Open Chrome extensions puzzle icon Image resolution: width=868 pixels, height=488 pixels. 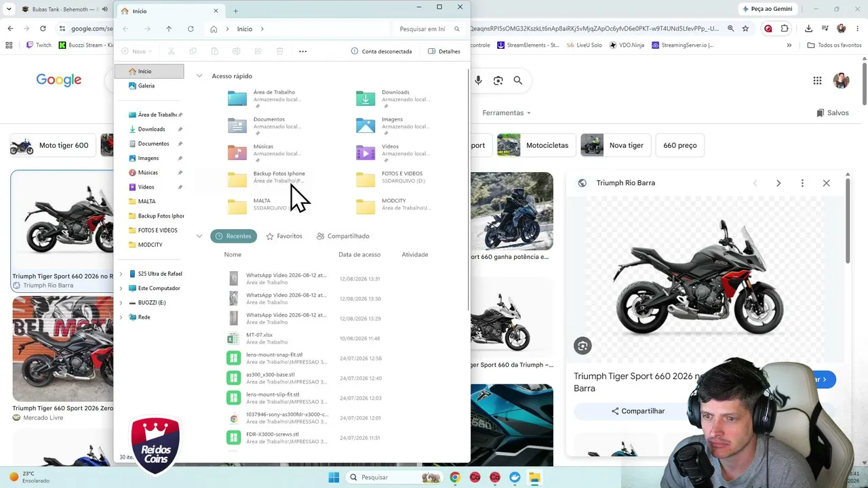point(785,28)
